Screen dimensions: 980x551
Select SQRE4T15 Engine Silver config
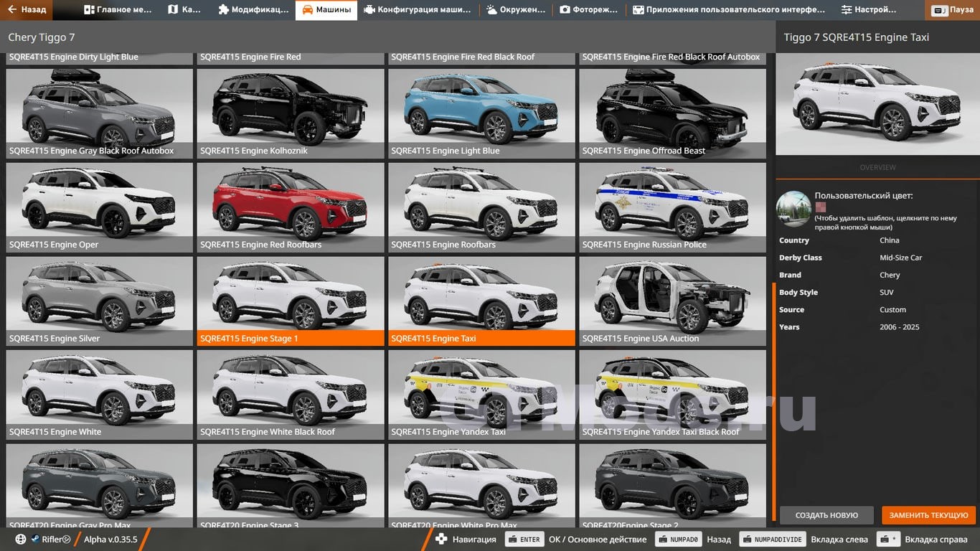(100, 301)
